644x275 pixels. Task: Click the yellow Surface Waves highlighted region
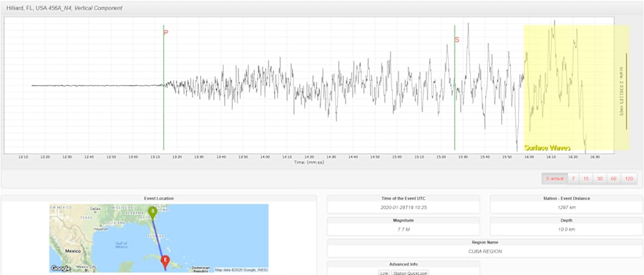(x=577, y=87)
